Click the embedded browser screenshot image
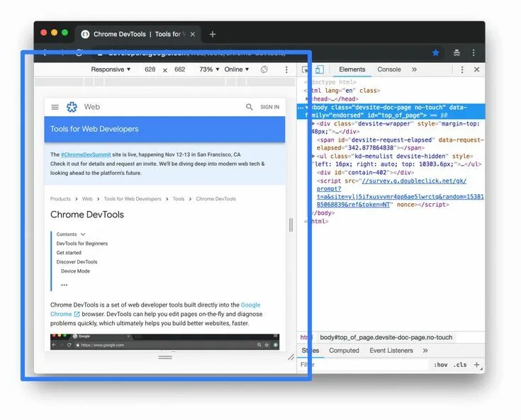Screen dimensions: 521x420 [x=164, y=341]
